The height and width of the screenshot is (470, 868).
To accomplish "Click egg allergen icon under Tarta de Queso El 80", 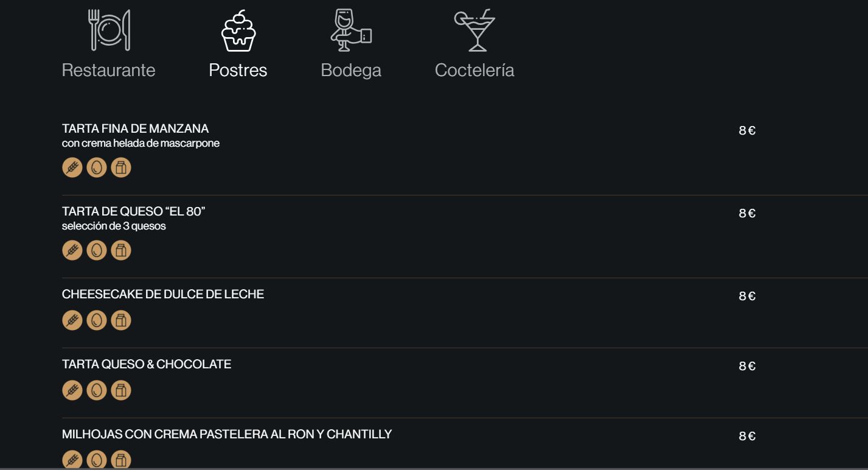I will pos(97,250).
